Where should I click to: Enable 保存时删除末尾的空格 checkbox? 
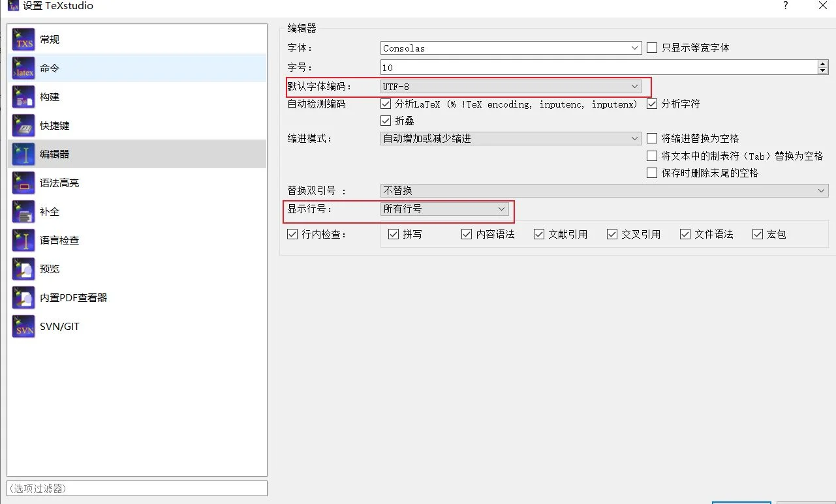(652, 173)
